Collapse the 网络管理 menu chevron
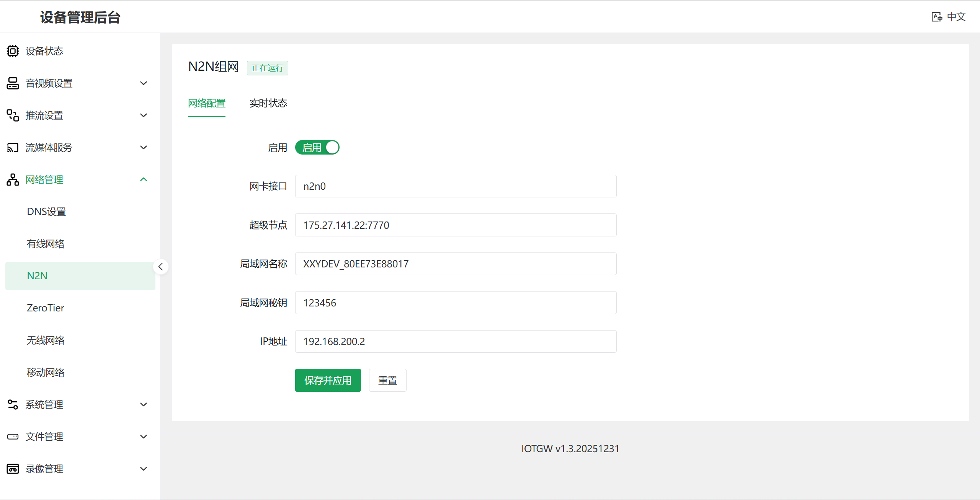This screenshot has width=980, height=500. 144,179
